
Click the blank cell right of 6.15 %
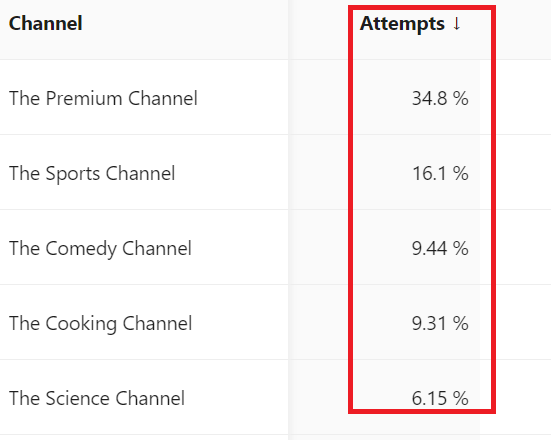click(x=523, y=397)
